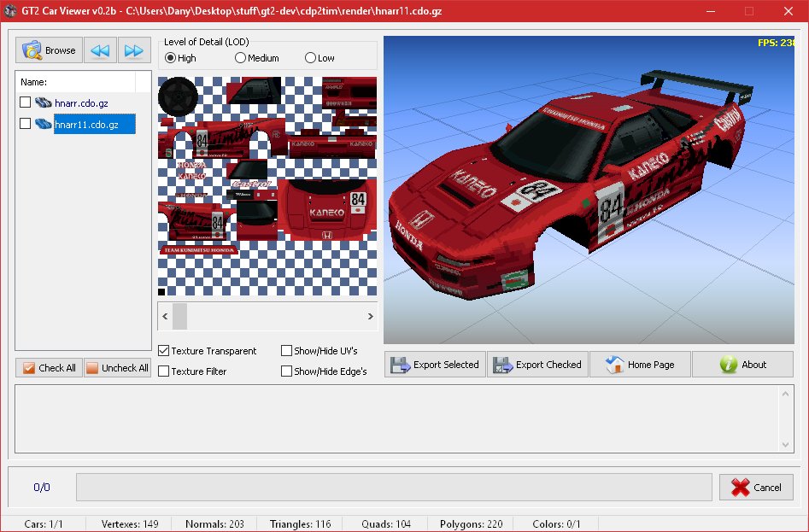
Task: Click the Quads: 104 status entry
Action: tap(386, 523)
